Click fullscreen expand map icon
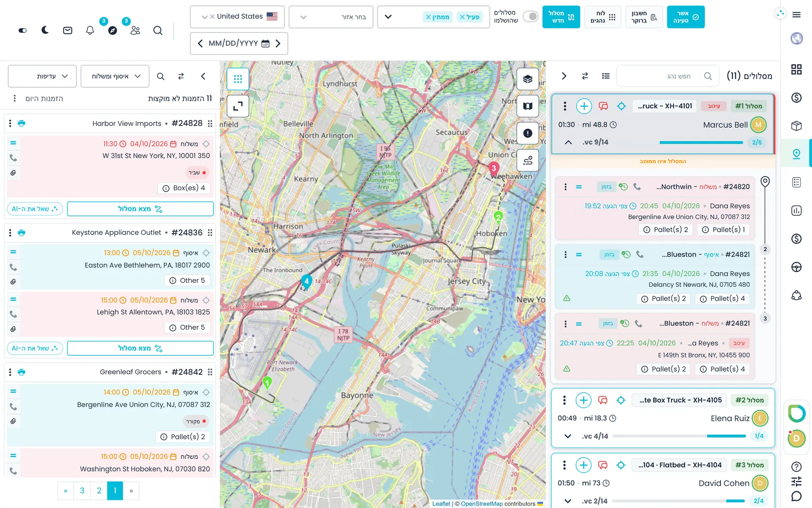812x508 pixels. click(238, 106)
